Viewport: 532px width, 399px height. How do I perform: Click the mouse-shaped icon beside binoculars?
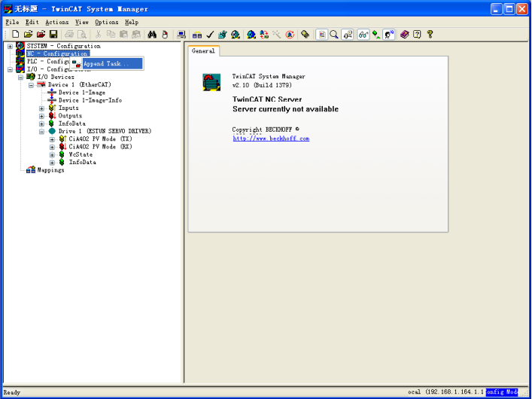click(165, 35)
